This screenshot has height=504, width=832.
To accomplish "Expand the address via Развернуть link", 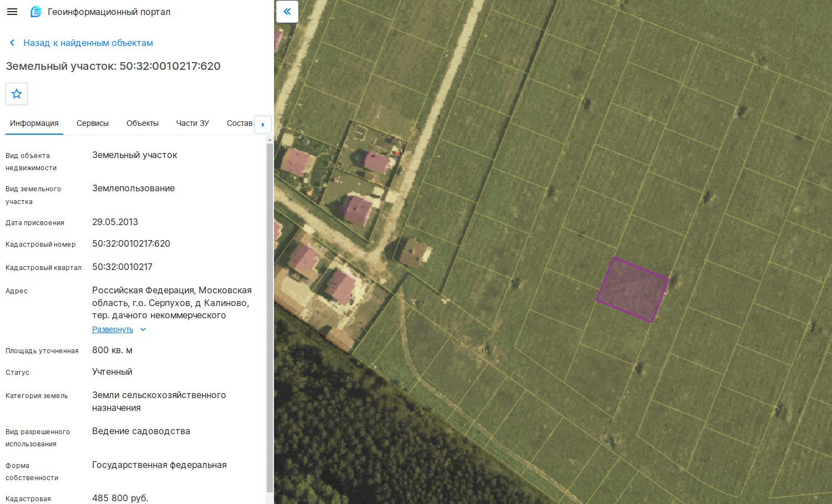I will click(113, 329).
